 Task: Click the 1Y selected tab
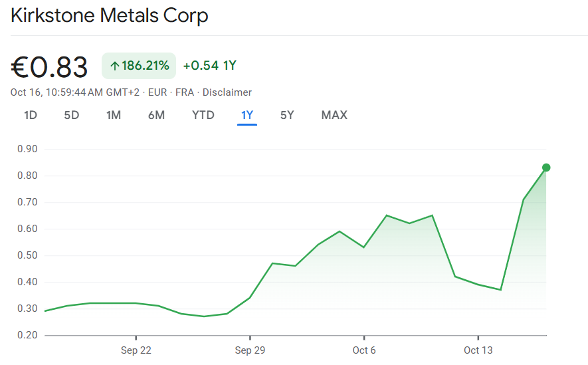point(247,115)
